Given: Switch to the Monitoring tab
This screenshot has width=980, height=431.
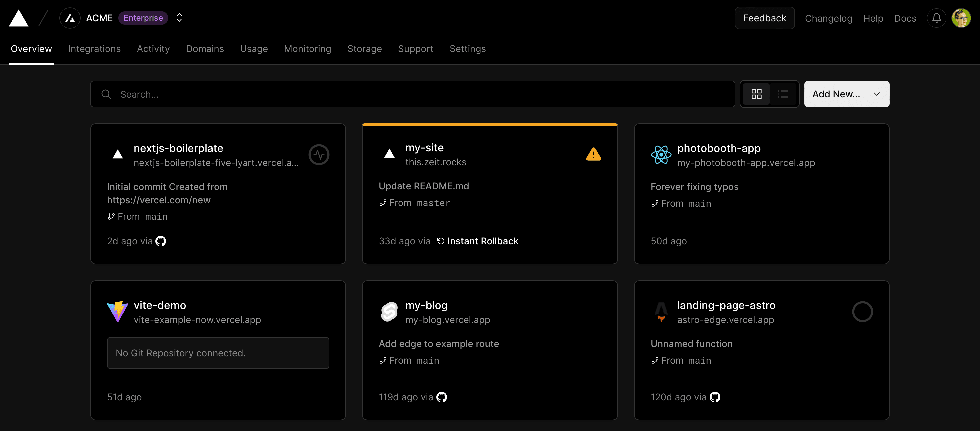Looking at the screenshot, I should (x=307, y=49).
